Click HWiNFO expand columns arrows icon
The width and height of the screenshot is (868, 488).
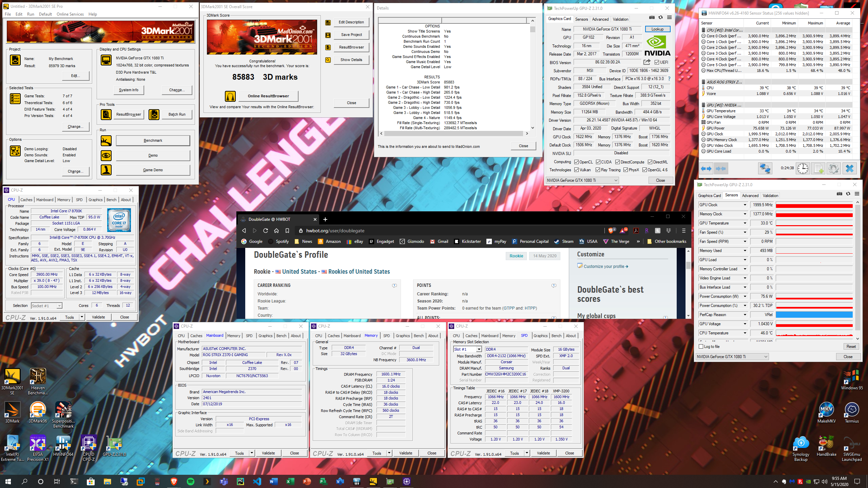[706, 169]
